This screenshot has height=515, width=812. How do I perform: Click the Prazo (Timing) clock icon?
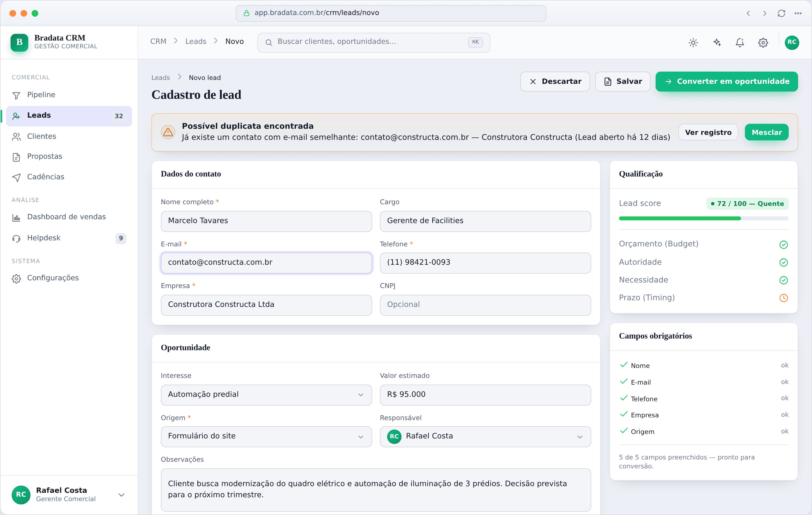783,298
